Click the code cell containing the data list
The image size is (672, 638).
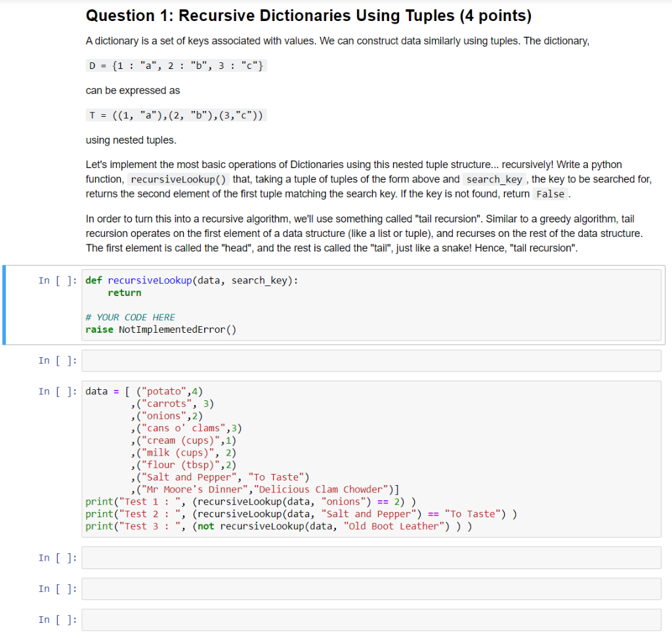tap(371, 459)
